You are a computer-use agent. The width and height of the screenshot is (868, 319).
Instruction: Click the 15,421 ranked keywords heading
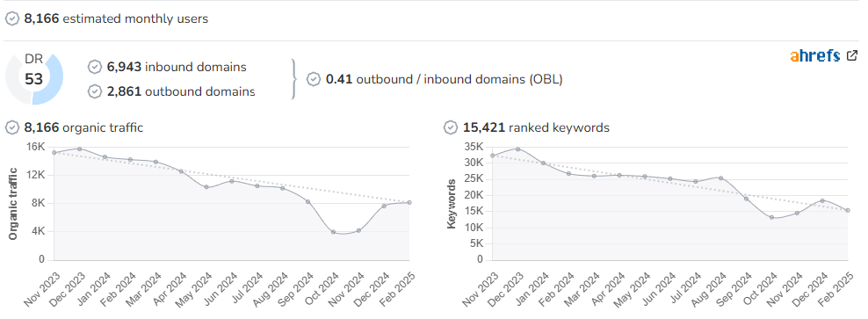pos(537,128)
